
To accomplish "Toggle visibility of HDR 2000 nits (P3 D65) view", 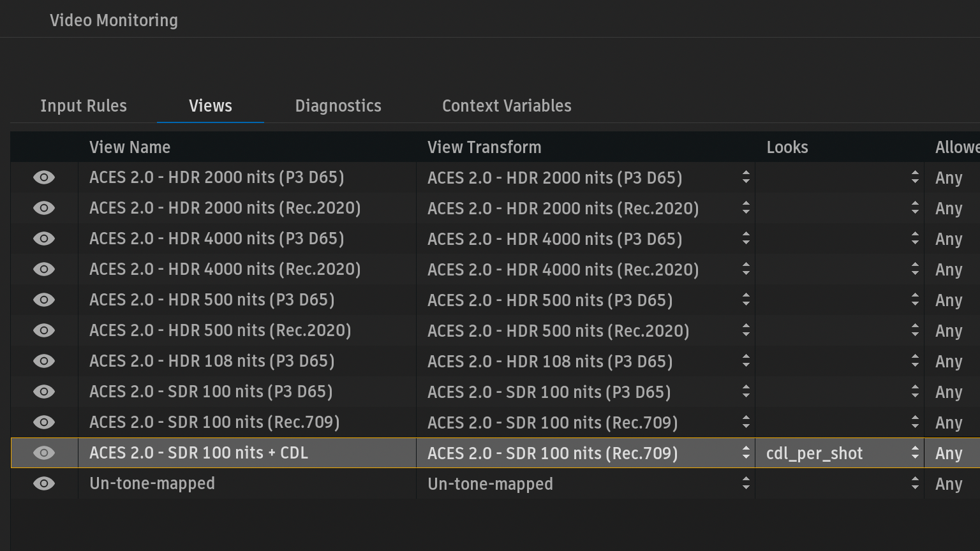I will (x=44, y=177).
